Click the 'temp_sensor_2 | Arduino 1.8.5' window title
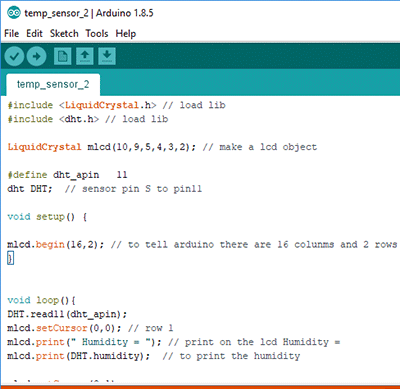Image resolution: width=400 pixels, height=389 pixels. click(89, 13)
